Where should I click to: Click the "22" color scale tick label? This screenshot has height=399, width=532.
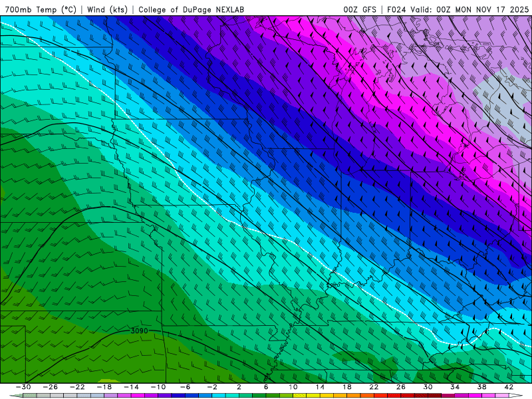374,387
